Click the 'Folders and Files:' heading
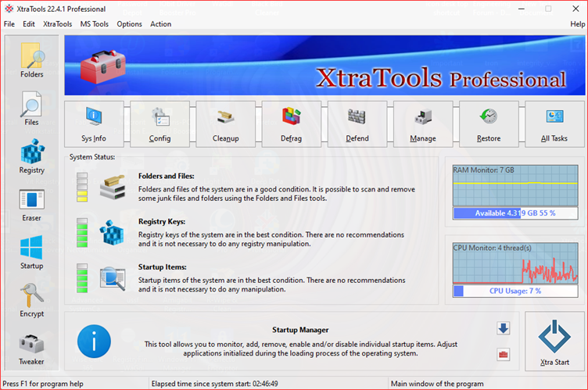588x390 pixels. click(166, 176)
